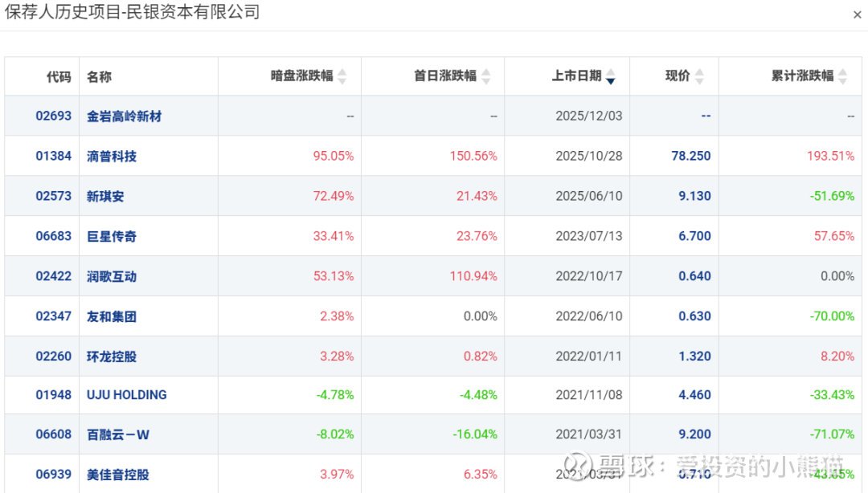Viewport: 868px width, 493px height.
Task: Click cumulative change -70.00%
Action: (832, 316)
